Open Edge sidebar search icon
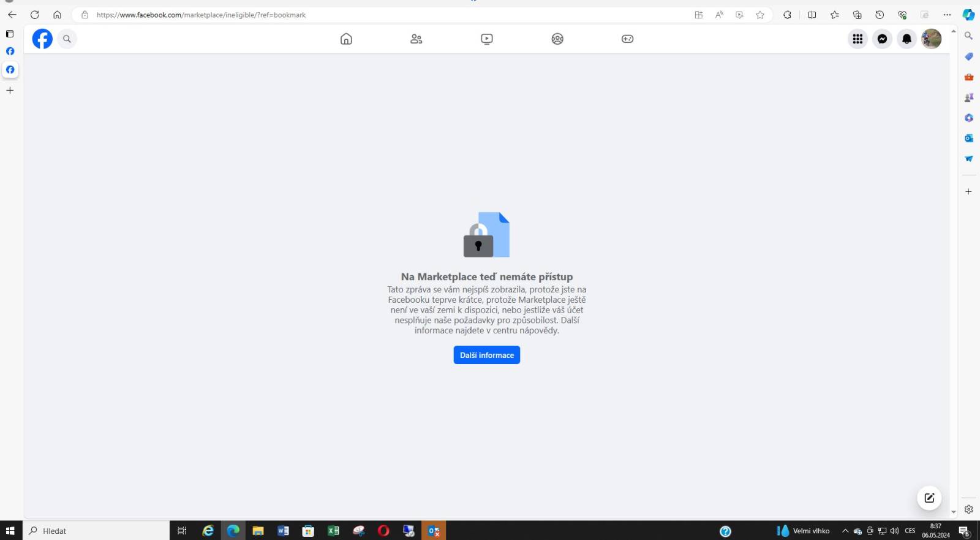The image size is (980, 540). point(968,36)
